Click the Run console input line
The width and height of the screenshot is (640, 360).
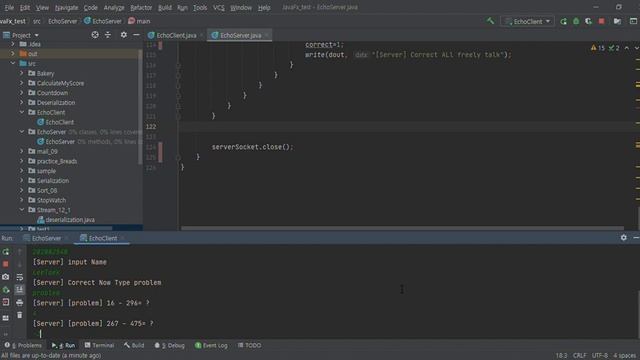(333, 334)
